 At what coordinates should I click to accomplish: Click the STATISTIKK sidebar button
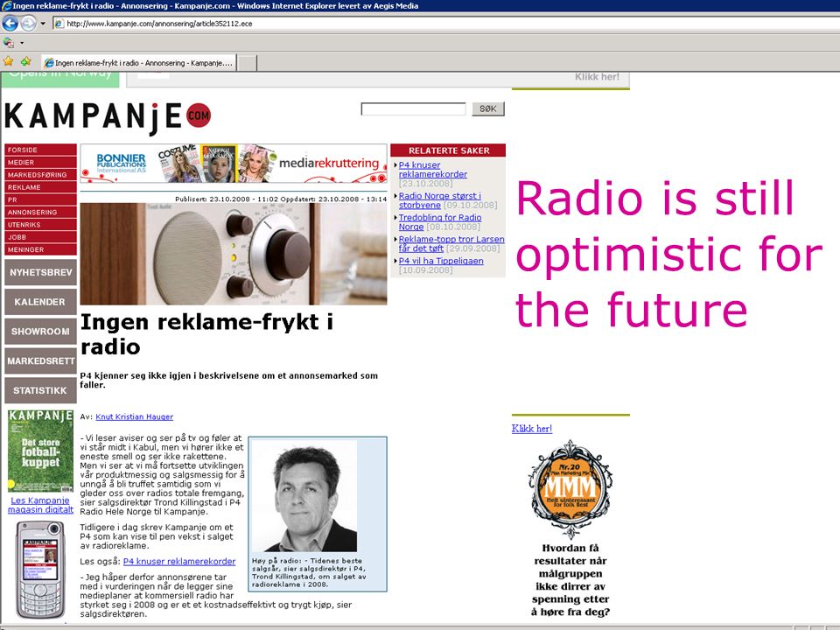[41, 390]
